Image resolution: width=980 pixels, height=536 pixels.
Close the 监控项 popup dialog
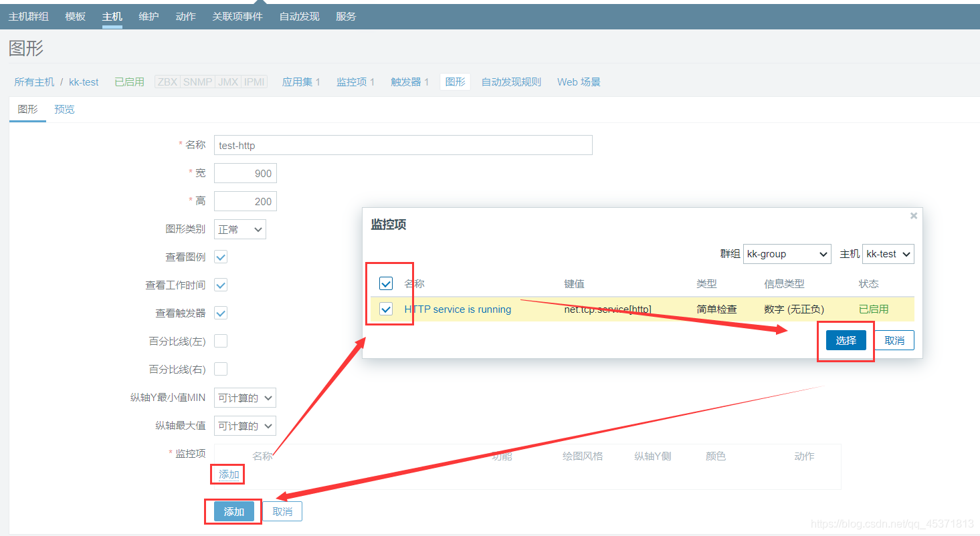pyautogui.click(x=913, y=216)
